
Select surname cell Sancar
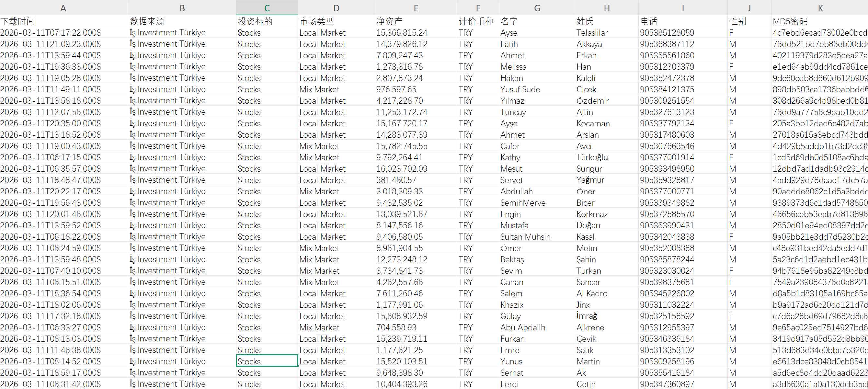[x=607, y=282]
